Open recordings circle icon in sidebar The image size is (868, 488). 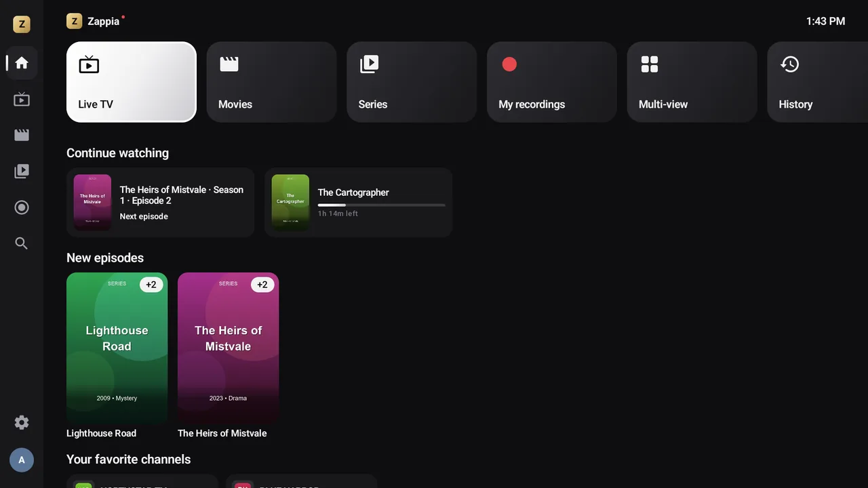click(22, 207)
